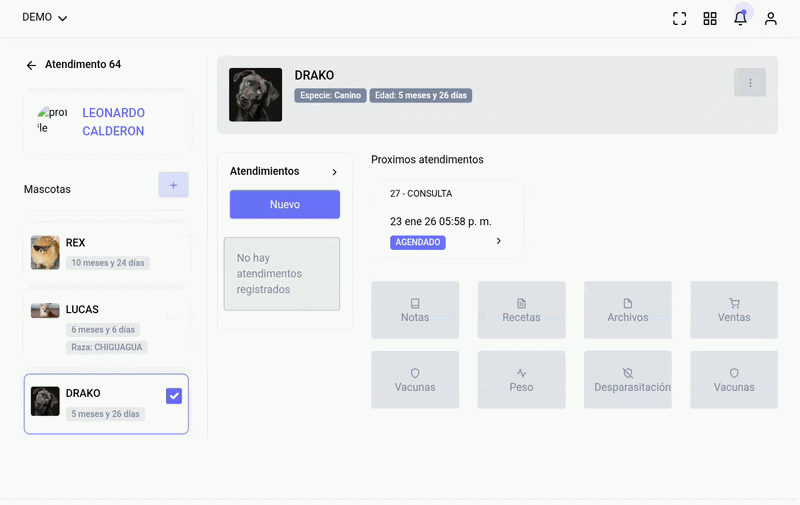The image size is (800, 505).
Task: Open the Peso tile
Action: [x=521, y=380]
